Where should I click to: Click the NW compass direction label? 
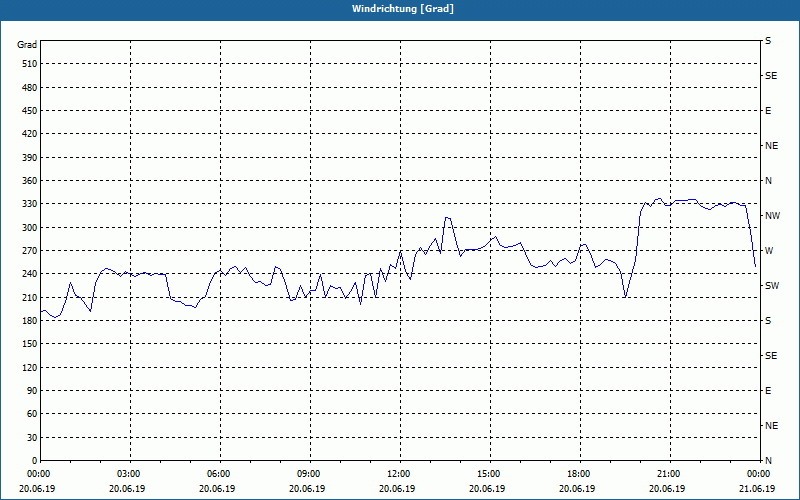pos(772,216)
